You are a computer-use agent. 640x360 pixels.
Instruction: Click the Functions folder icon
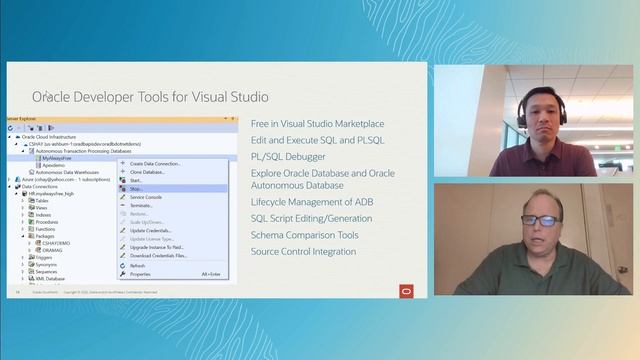click(31, 229)
